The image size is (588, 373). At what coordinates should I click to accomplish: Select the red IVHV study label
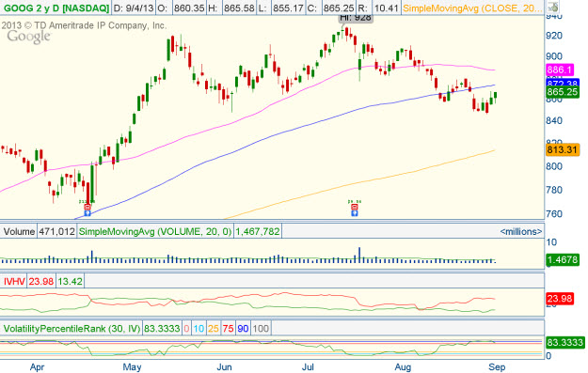tap(14, 281)
